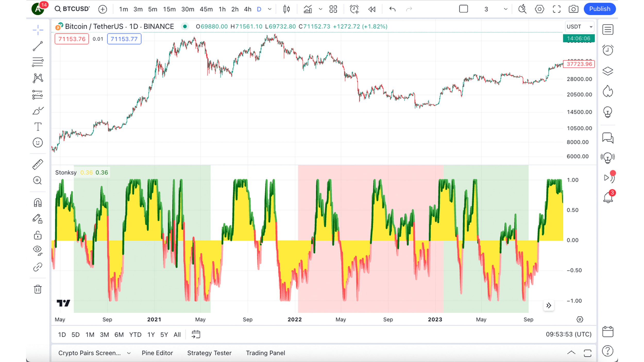Open the Trading Panel tab

point(265,353)
